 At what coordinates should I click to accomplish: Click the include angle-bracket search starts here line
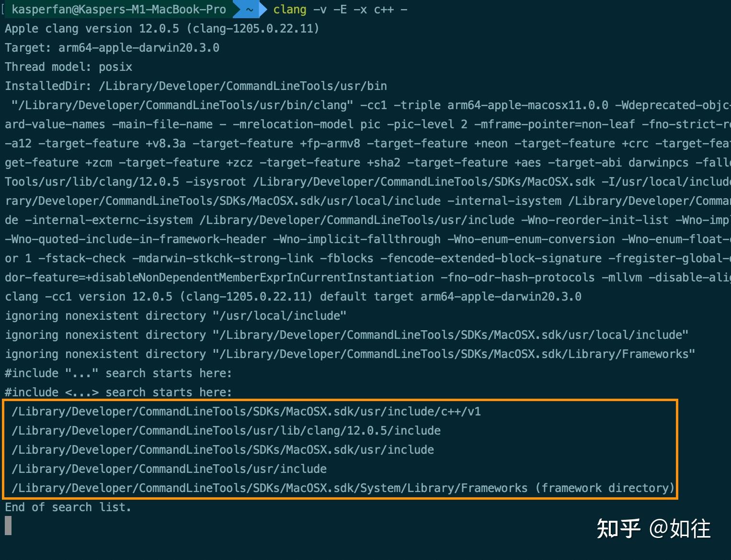118,392
